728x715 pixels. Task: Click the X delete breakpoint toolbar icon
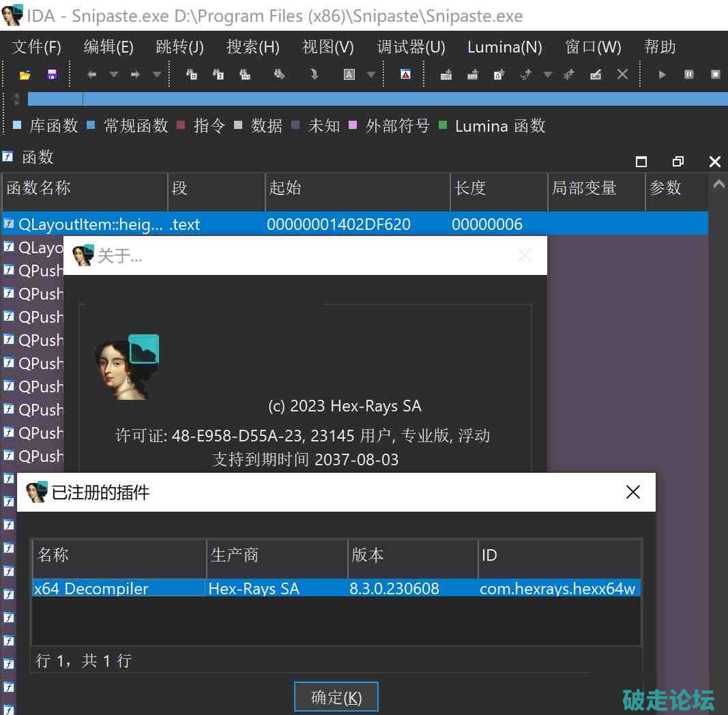click(622, 75)
